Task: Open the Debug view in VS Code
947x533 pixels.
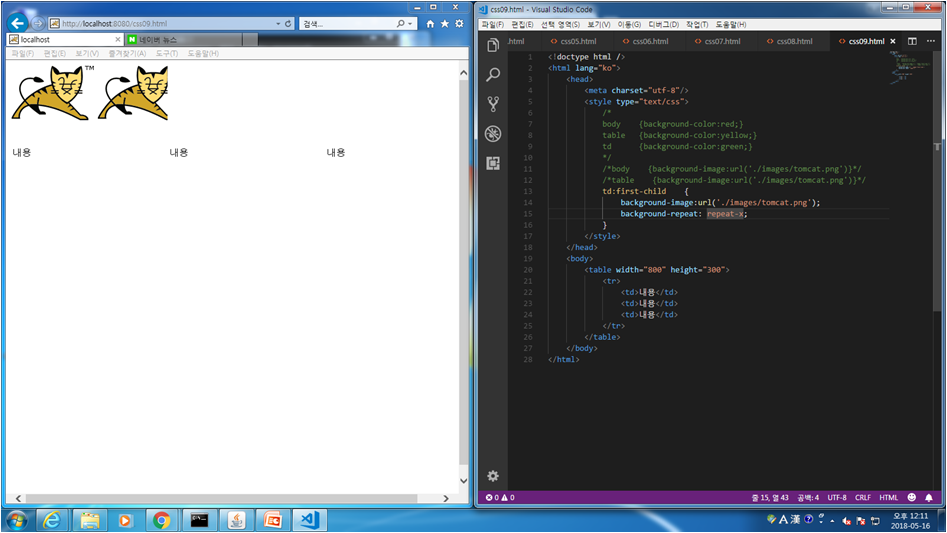Action: pos(493,133)
